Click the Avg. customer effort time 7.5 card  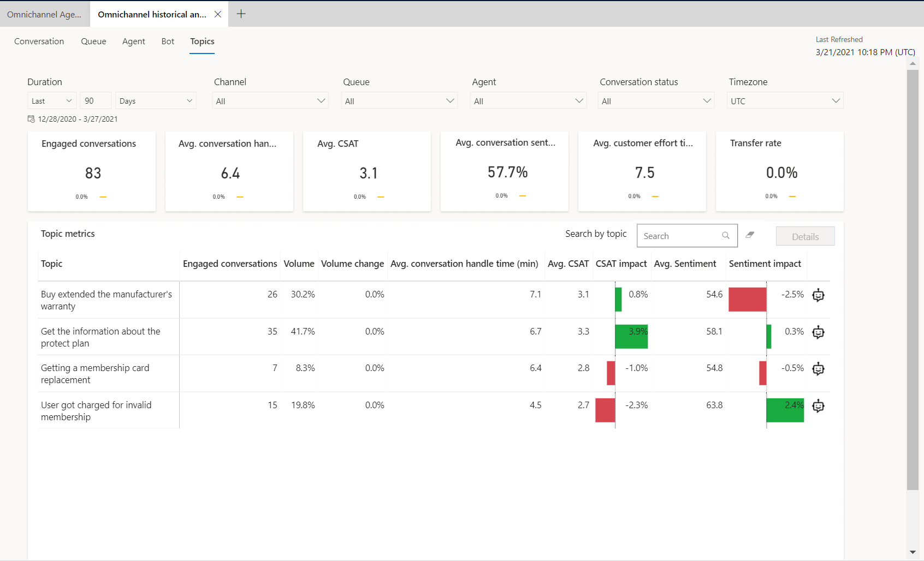click(x=642, y=171)
